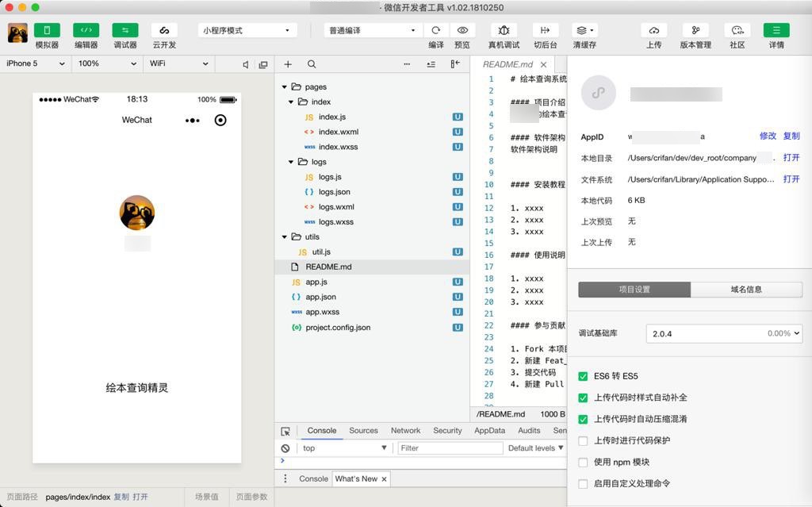Enable 使用 npm 模块 checkbox
This screenshot has height=507, width=812.
[x=583, y=463]
